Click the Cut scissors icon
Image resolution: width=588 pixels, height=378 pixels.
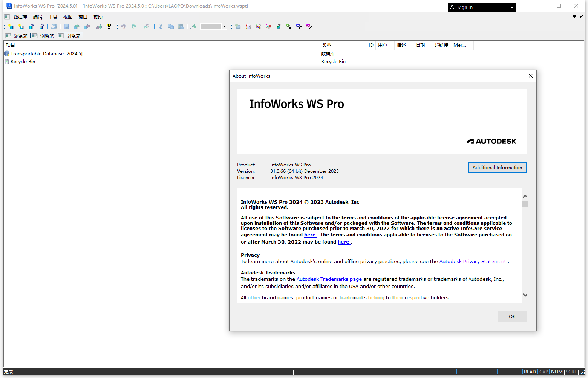click(161, 26)
